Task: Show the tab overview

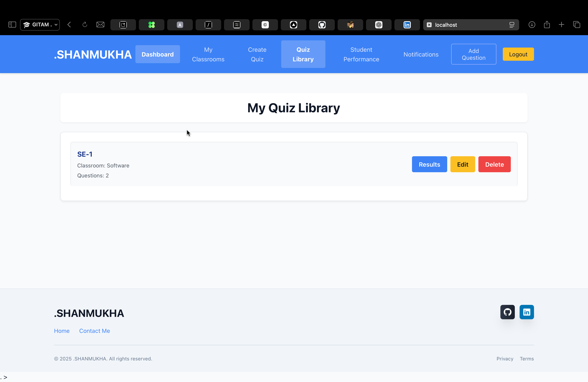Action: pos(577,25)
